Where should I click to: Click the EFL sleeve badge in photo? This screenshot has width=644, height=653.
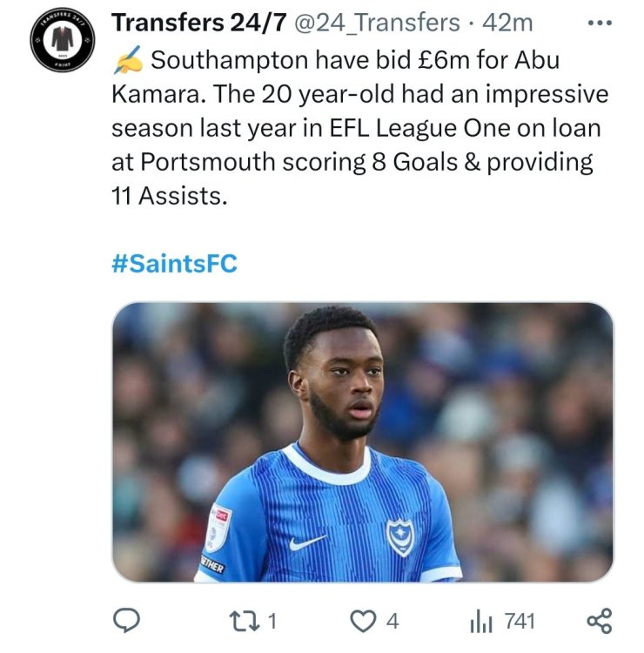pyautogui.click(x=221, y=525)
